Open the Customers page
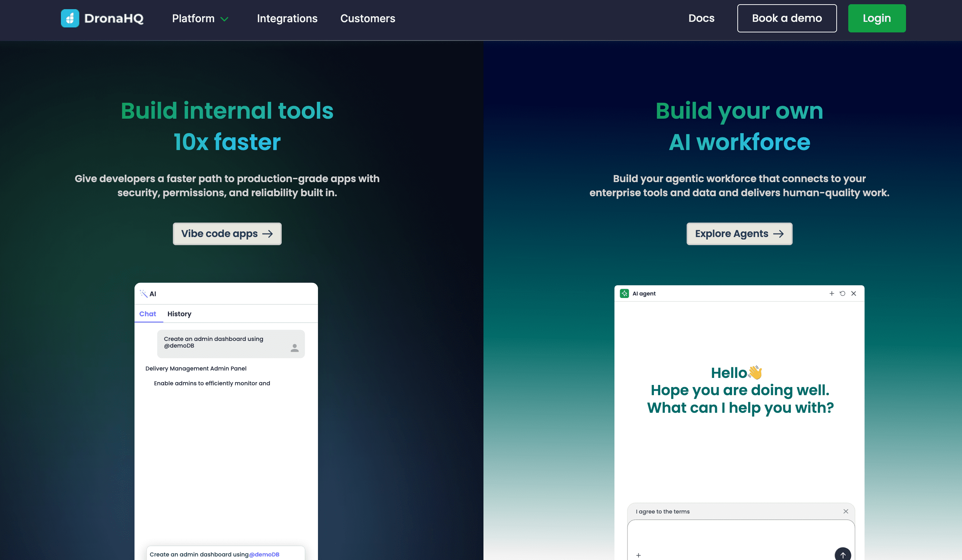 [x=367, y=18]
